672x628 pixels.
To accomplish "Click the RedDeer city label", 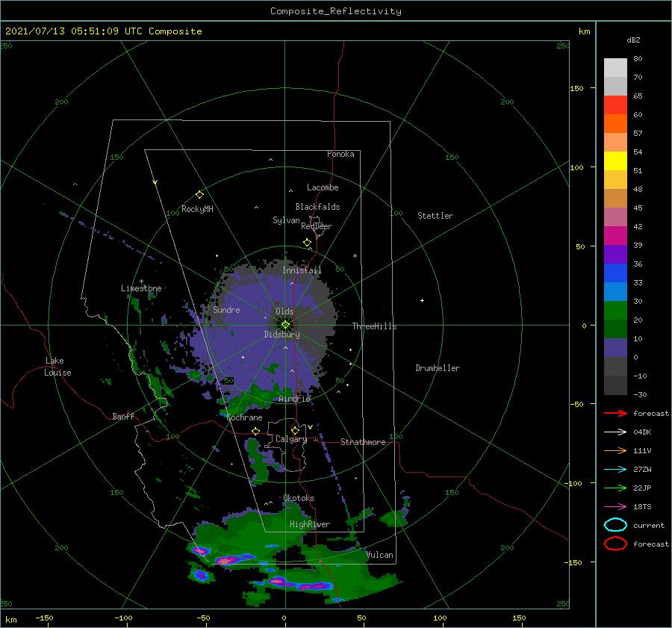I will click(317, 226).
